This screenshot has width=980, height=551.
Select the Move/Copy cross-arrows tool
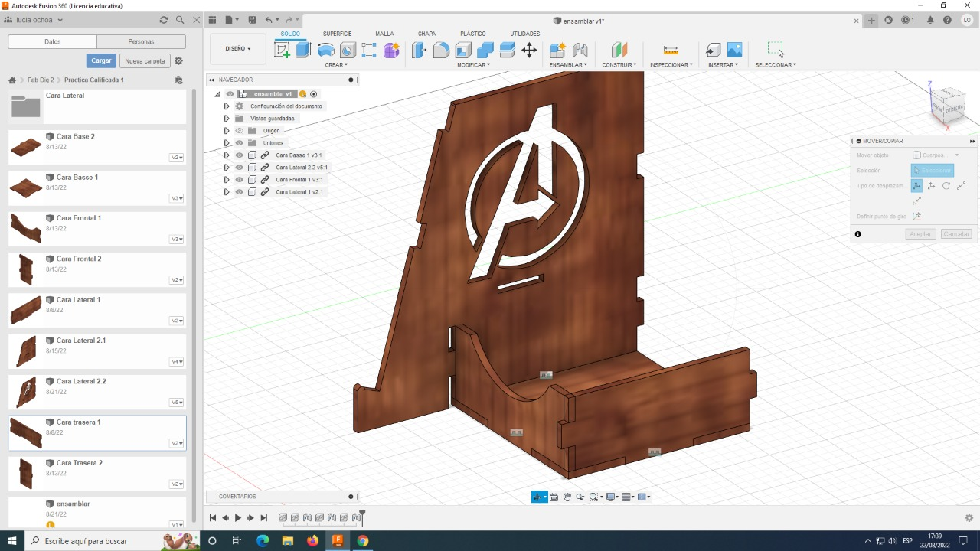click(529, 51)
